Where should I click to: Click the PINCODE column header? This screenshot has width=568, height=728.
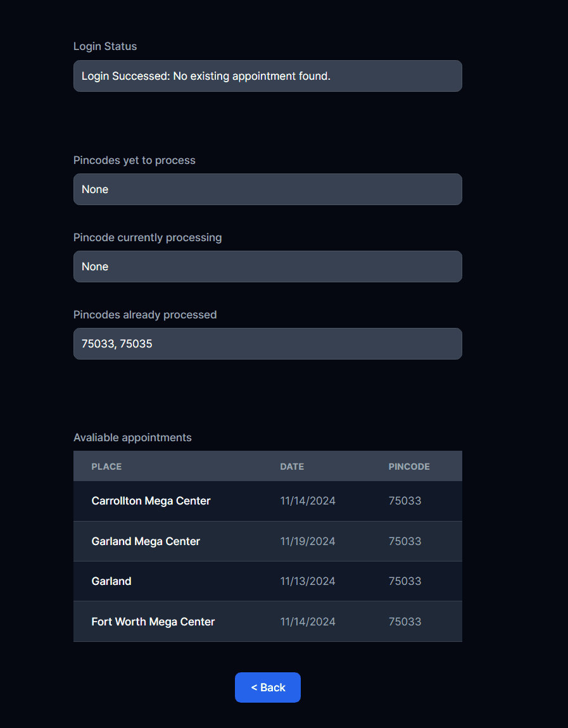pyautogui.click(x=409, y=467)
